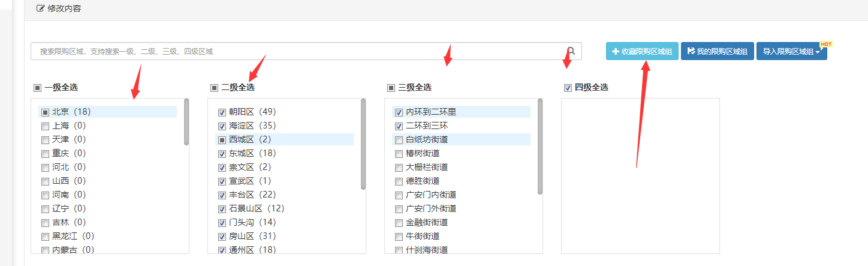The width and height of the screenshot is (868, 266).
Task: Click the flag icon on 我的限购区域组
Action: click(691, 52)
